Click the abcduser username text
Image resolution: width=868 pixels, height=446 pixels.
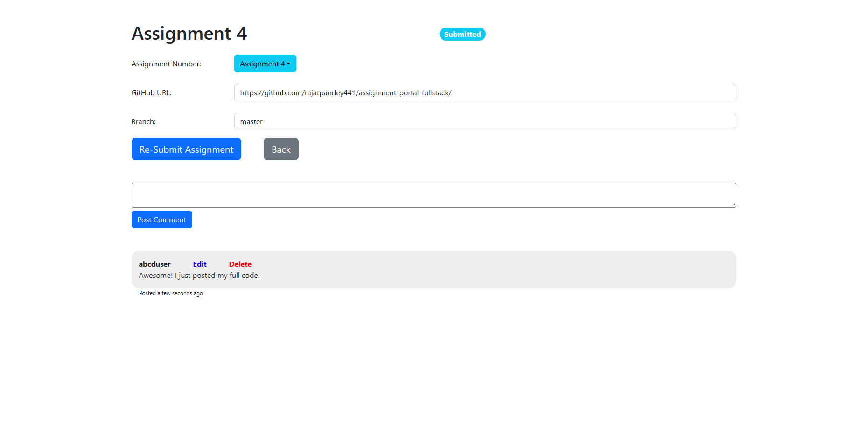[154, 264]
